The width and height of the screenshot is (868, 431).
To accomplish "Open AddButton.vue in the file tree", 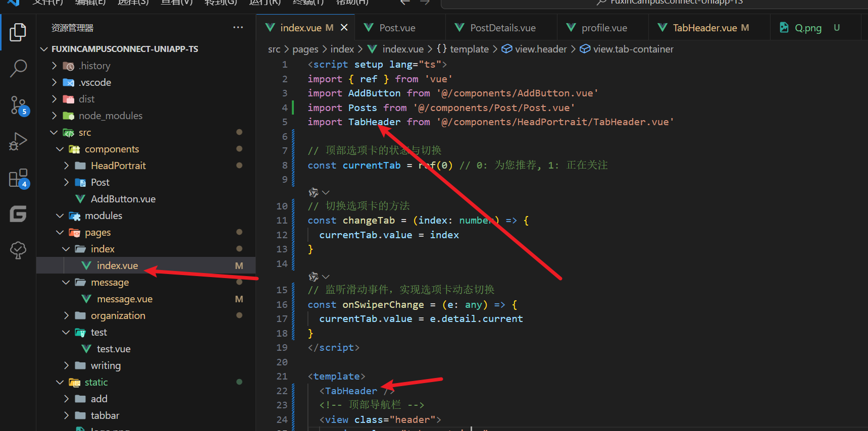I will (146, 199).
